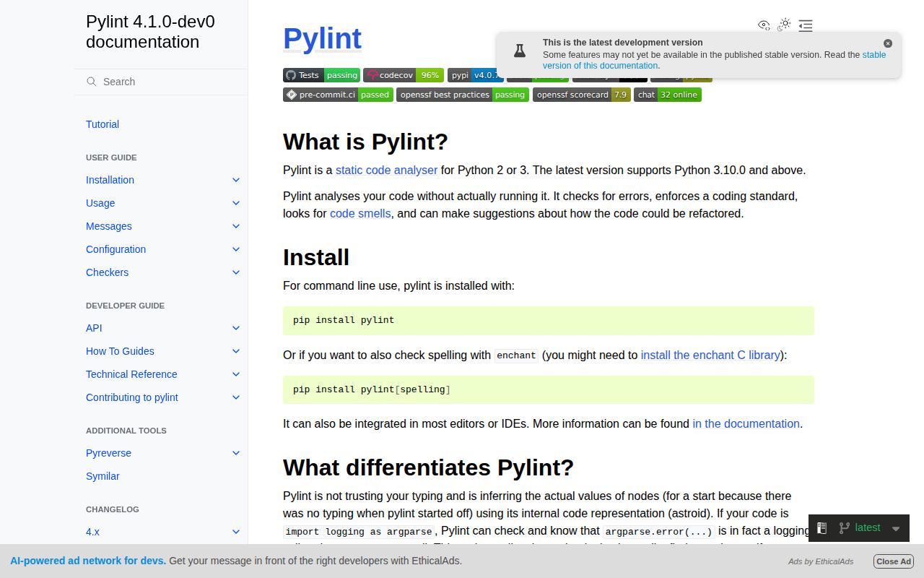
Task: Expand the 4.x changelog section
Action: [236, 532]
